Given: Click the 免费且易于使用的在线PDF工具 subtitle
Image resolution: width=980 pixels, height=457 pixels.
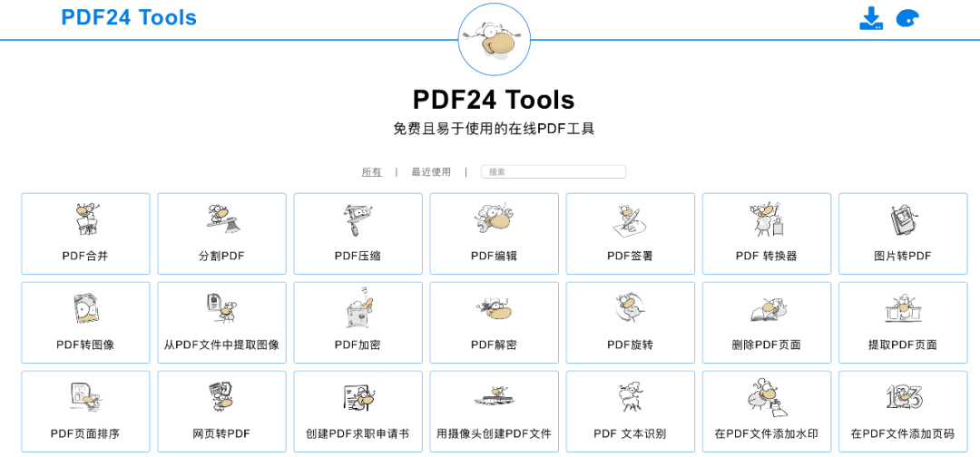Looking at the screenshot, I should [494, 130].
